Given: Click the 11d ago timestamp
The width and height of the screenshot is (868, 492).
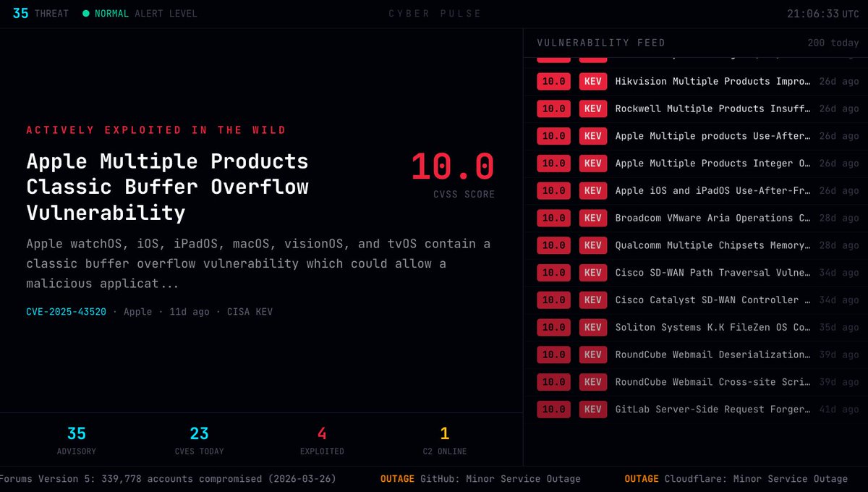Looking at the screenshot, I should click(x=190, y=312).
